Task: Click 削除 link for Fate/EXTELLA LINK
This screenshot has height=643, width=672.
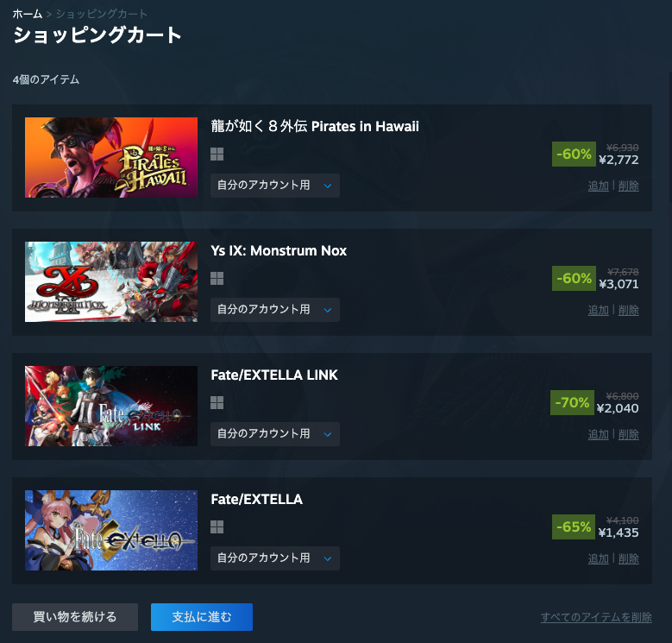Action: (x=629, y=435)
